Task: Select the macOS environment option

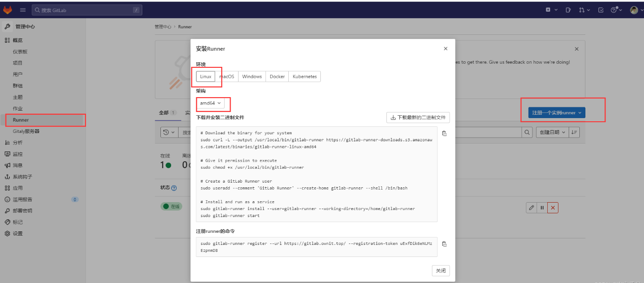Action: 227,76
